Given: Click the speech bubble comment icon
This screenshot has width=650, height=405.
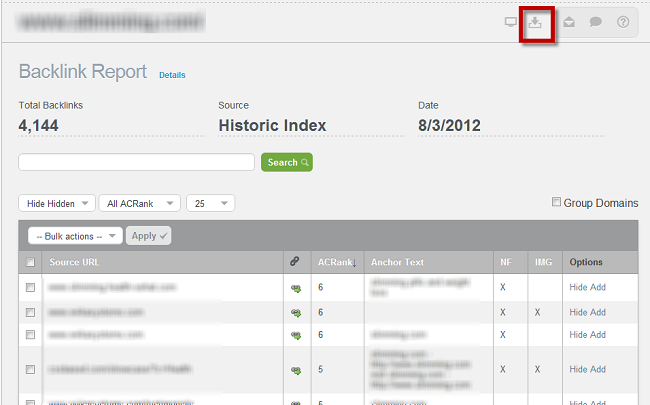Looking at the screenshot, I should point(595,22).
